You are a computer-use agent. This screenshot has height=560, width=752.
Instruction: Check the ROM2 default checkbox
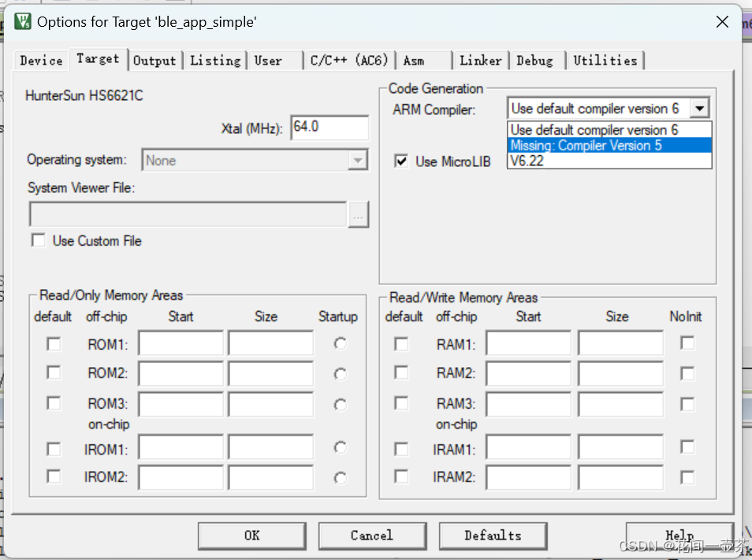pyautogui.click(x=54, y=373)
